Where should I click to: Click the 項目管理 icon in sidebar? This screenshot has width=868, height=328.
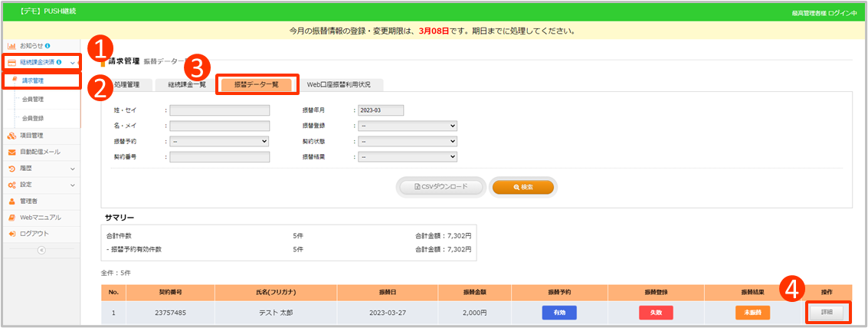(x=12, y=136)
